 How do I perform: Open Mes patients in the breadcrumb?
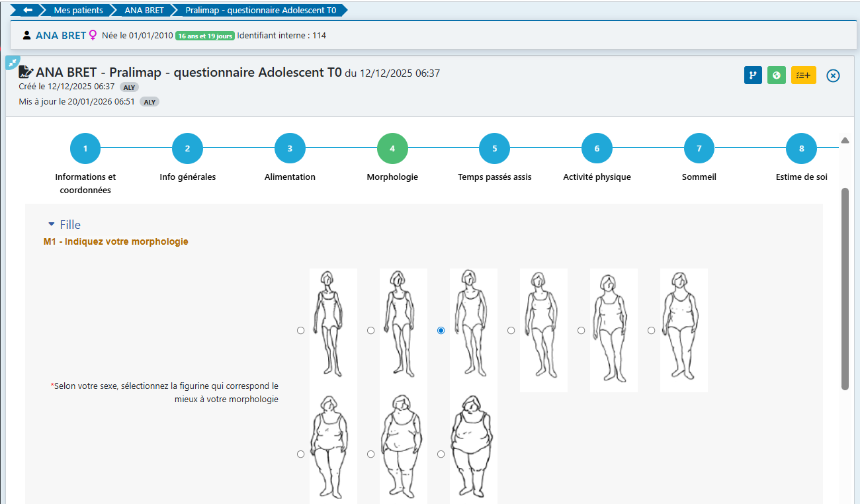[x=77, y=11]
